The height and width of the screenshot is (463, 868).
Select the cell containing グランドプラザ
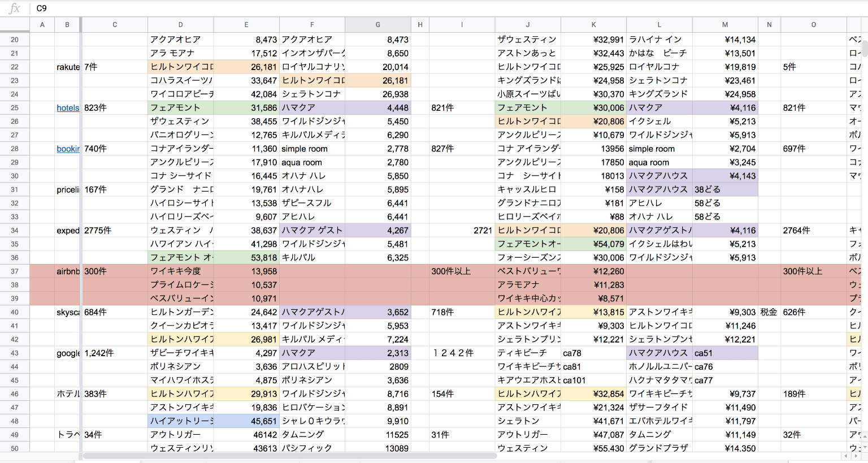click(659, 448)
